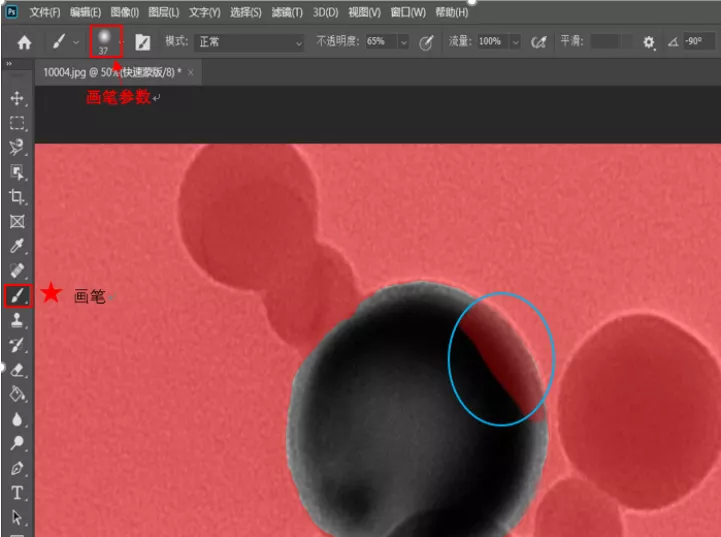
Task: Select the Crop tool
Action: click(17, 197)
